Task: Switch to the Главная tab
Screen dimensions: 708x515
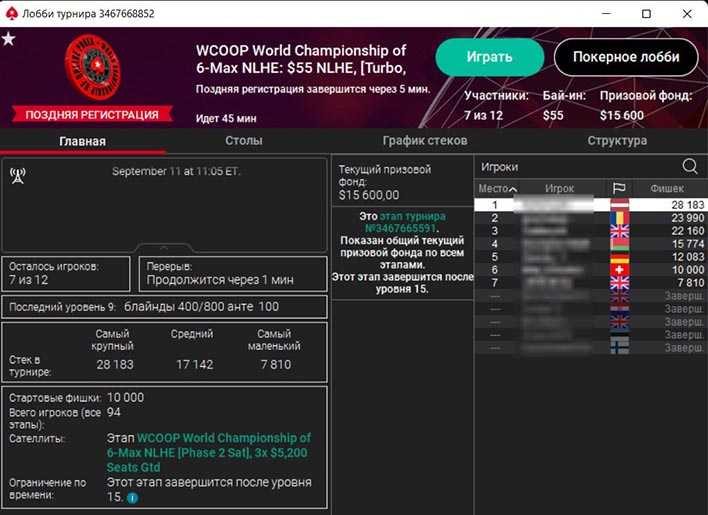Action: click(83, 141)
